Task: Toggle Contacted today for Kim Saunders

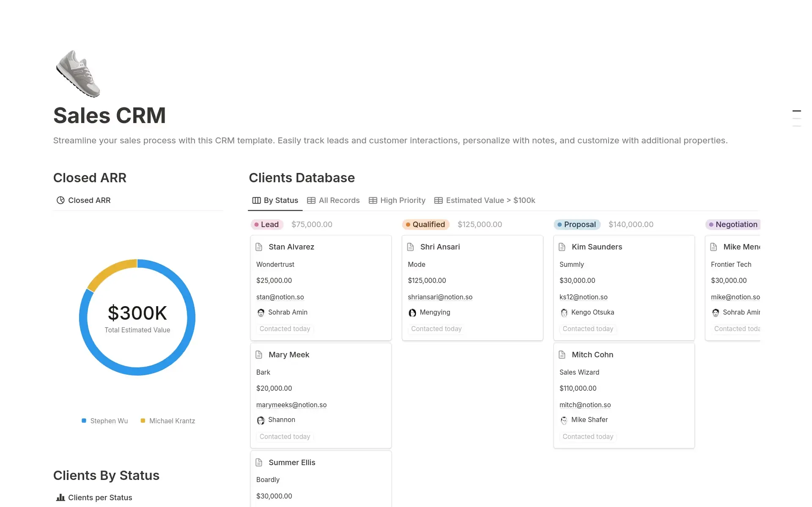Action: click(x=587, y=329)
